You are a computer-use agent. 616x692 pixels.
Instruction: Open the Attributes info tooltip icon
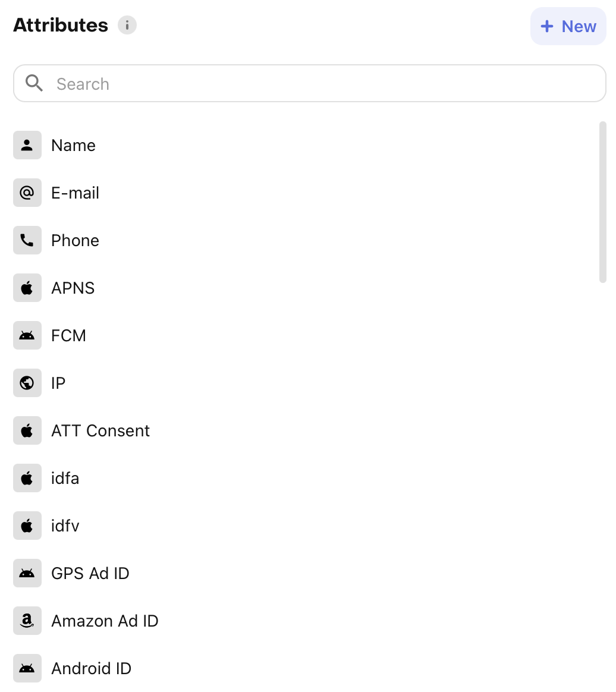tap(127, 26)
